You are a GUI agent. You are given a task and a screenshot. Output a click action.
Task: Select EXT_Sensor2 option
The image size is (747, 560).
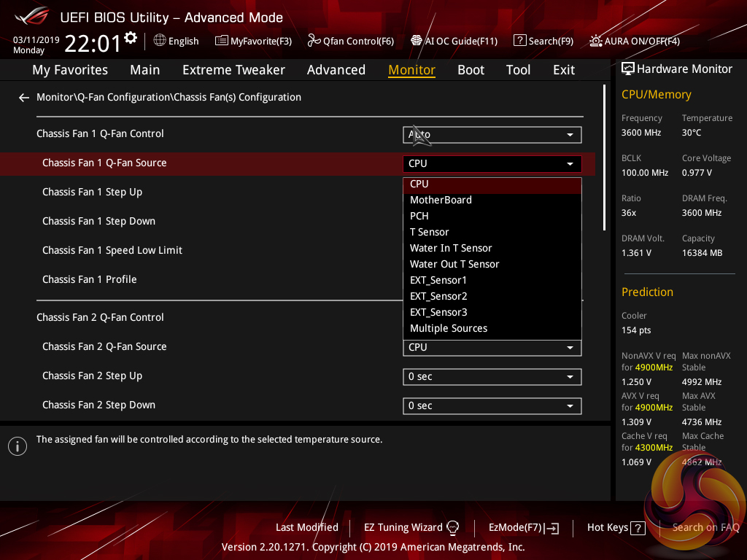[x=492, y=296]
